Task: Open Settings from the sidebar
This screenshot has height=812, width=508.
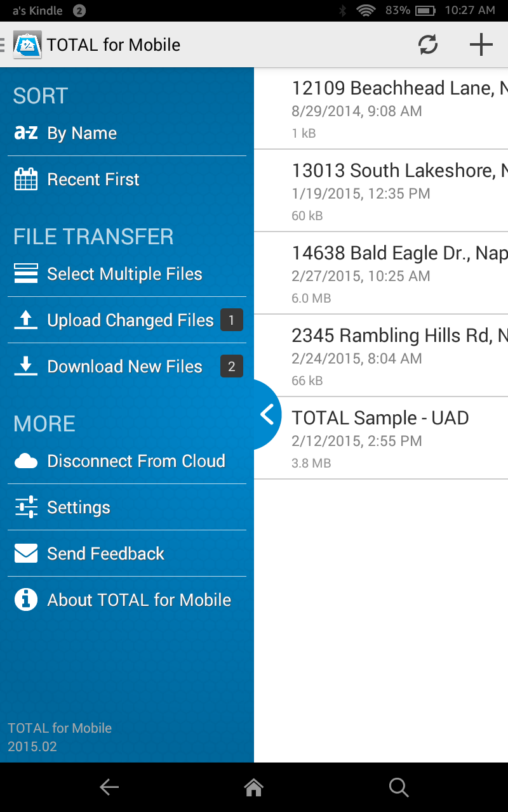Action: [79, 507]
